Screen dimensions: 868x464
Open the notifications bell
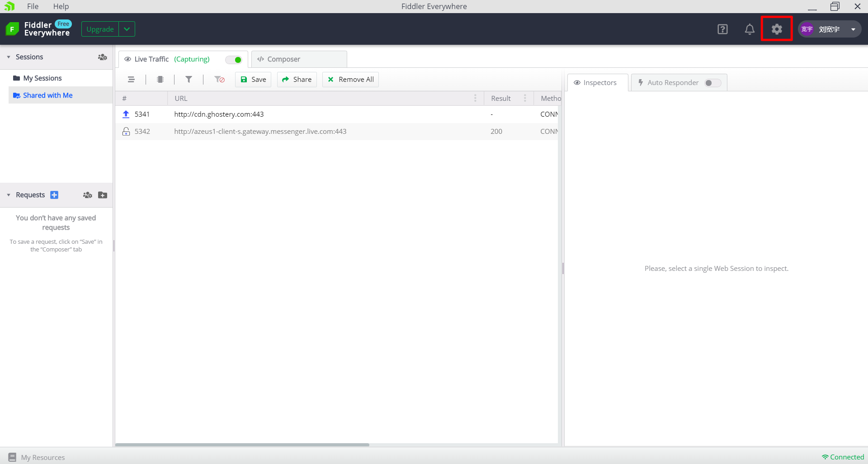click(x=750, y=29)
